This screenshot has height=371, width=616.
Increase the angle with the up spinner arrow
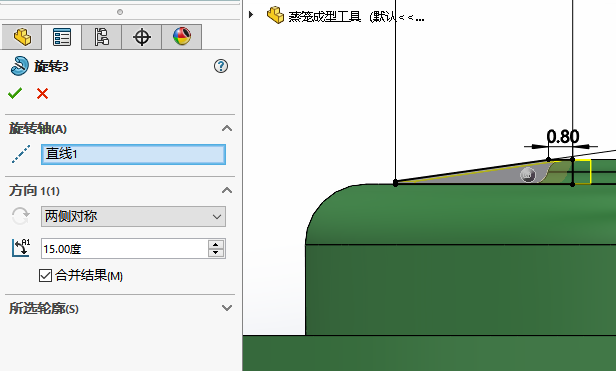point(216,244)
